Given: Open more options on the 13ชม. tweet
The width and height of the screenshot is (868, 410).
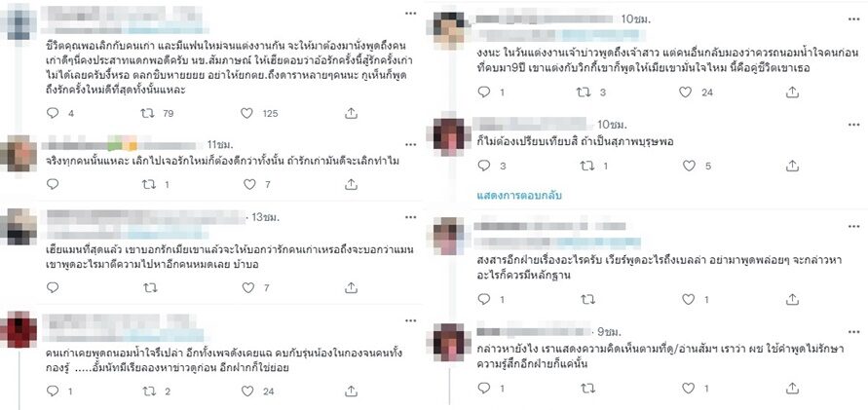Looking at the screenshot, I should 410,215.
